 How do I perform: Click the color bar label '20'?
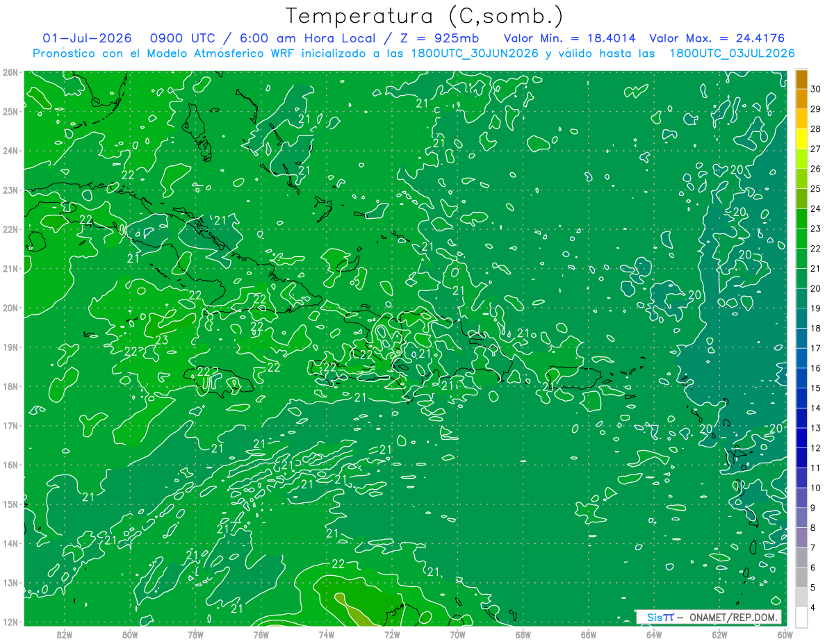[816, 288]
